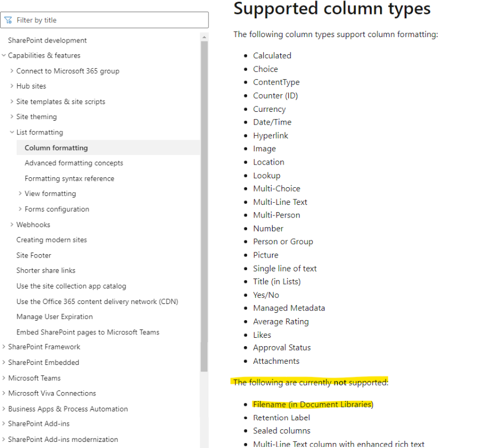The image size is (491, 448).
Task: Click the Calculated list item
Action: pyautogui.click(x=272, y=56)
